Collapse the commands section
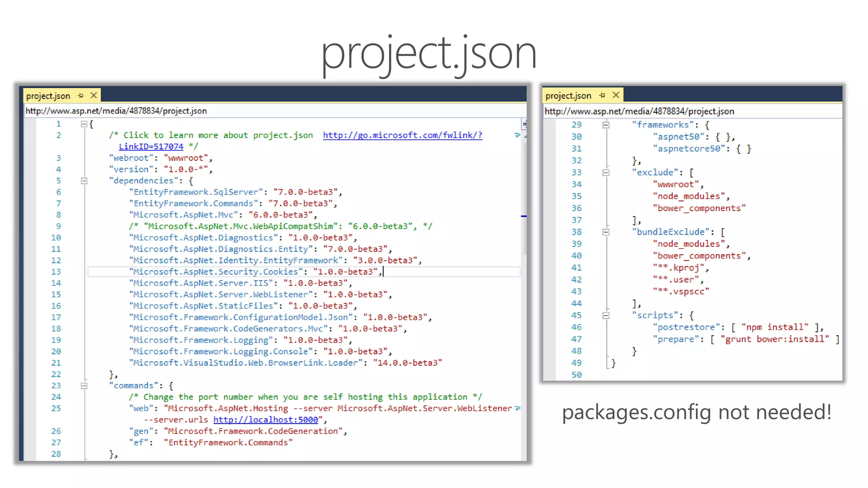The width and height of the screenshot is (868, 488). 84,386
